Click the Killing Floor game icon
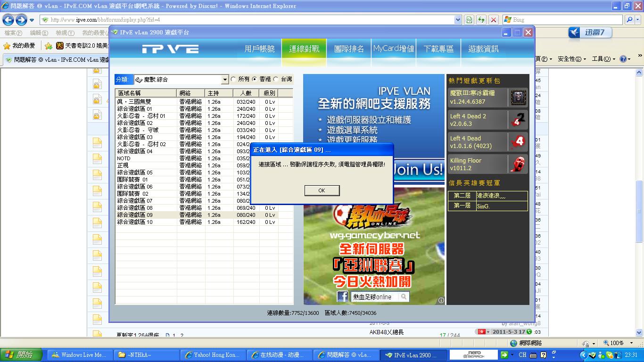The width and height of the screenshot is (644, 362). click(518, 164)
